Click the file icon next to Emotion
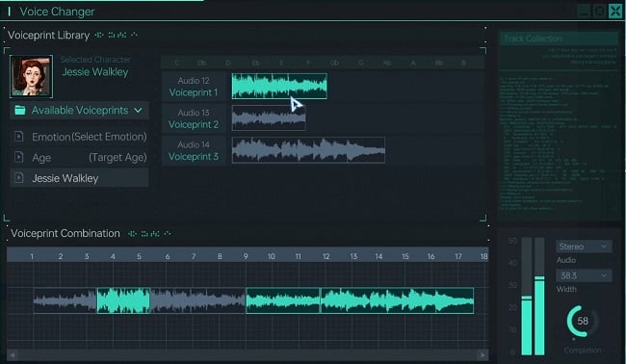Screen dimensions: 626x364 [x=18, y=137]
